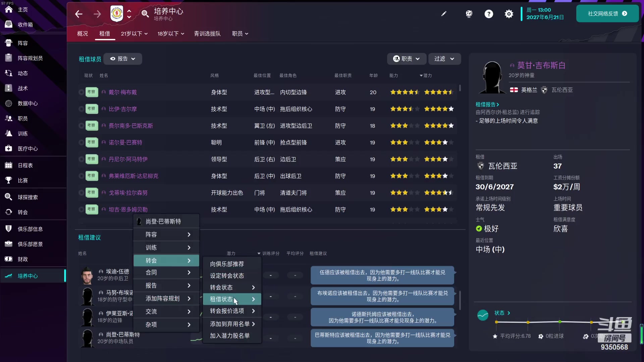Toggle selection circle for 丹尼尔·阿马特伊
Screen dimensions: 644x362
(x=81, y=159)
